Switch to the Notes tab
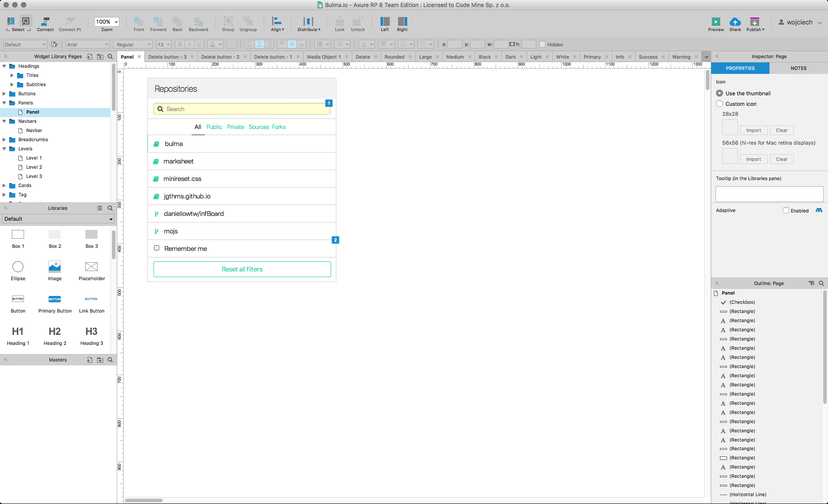This screenshot has width=828, height=504. click(x=798, y=68)
